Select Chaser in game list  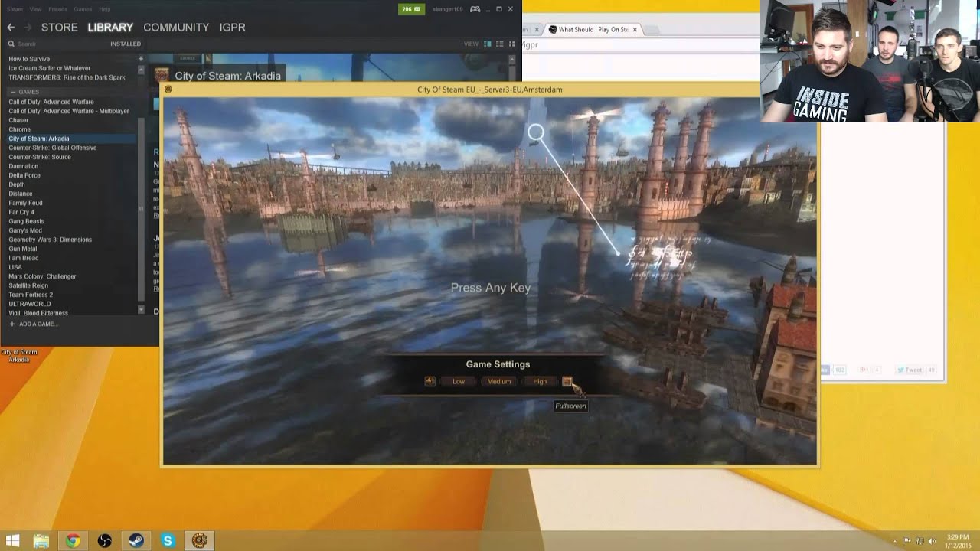pyautogui.click(x=18, y=120)
